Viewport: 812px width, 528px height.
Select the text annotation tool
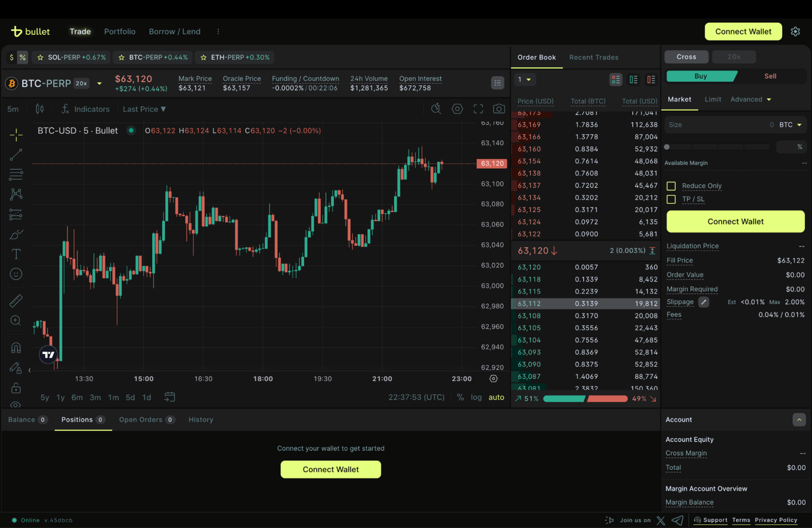point(16,254)
